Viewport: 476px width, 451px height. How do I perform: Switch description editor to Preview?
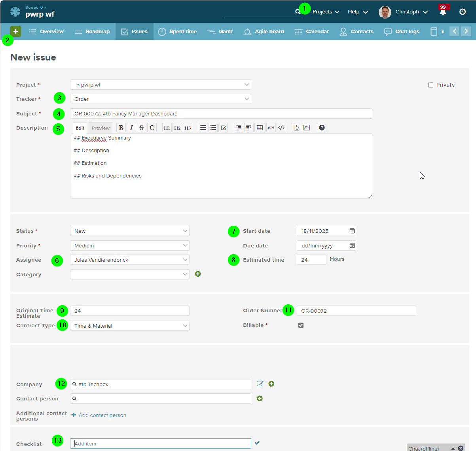click(101, 128)
